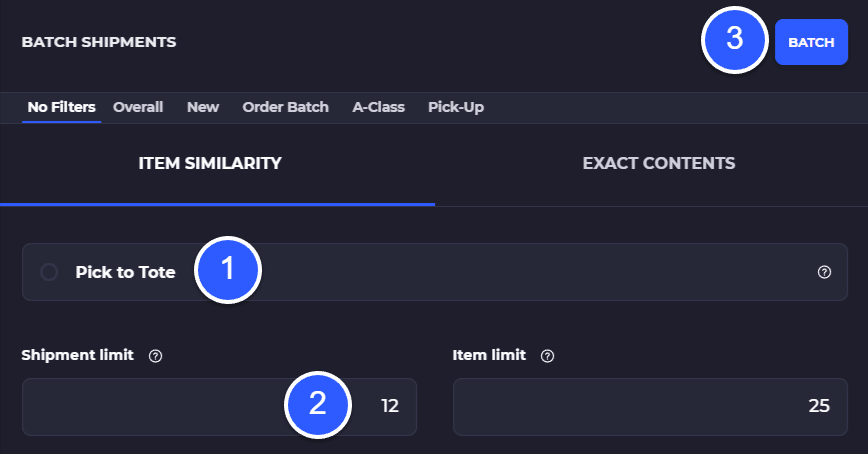The image size is (868, 454).
Task: Open the New filter tab
Action: tap(203, 107)
